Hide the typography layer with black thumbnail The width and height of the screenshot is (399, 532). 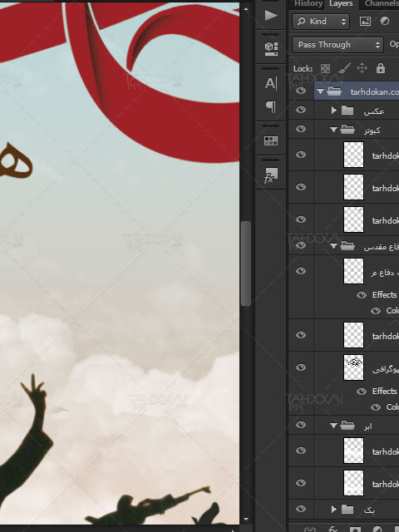click(x=301, y=367)
